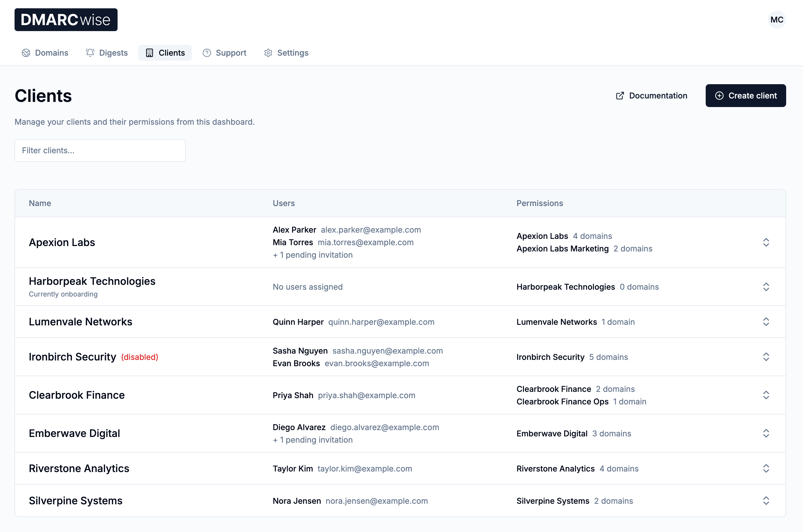Open the MC account avatar
Viewport: 803px width, 532px height.
(777, 19)
